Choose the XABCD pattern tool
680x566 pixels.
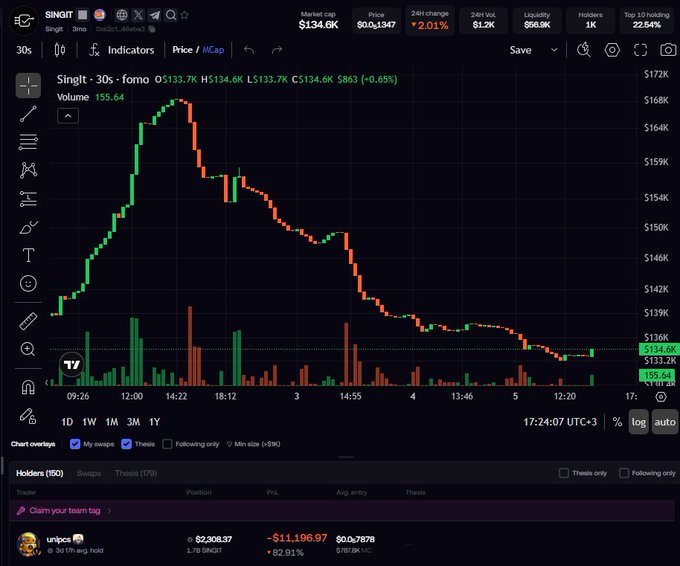click(28, 170)
